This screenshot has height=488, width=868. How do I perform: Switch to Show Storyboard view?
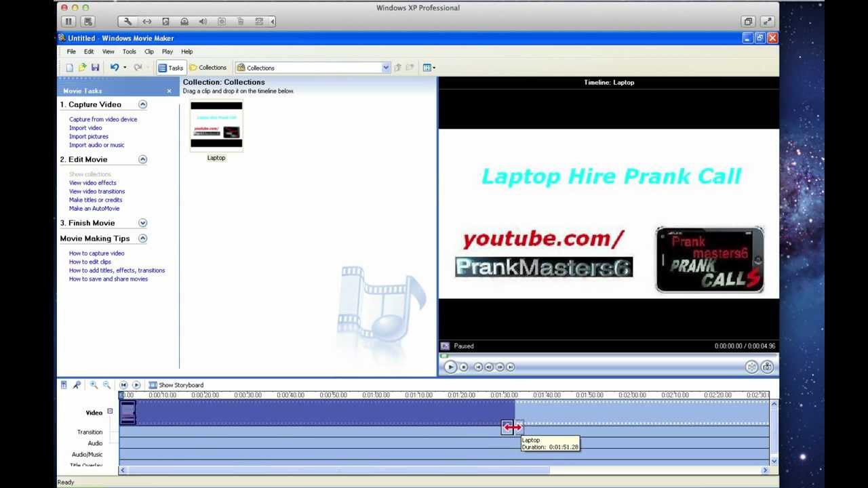pyautogui.click(x=176, y=385)
